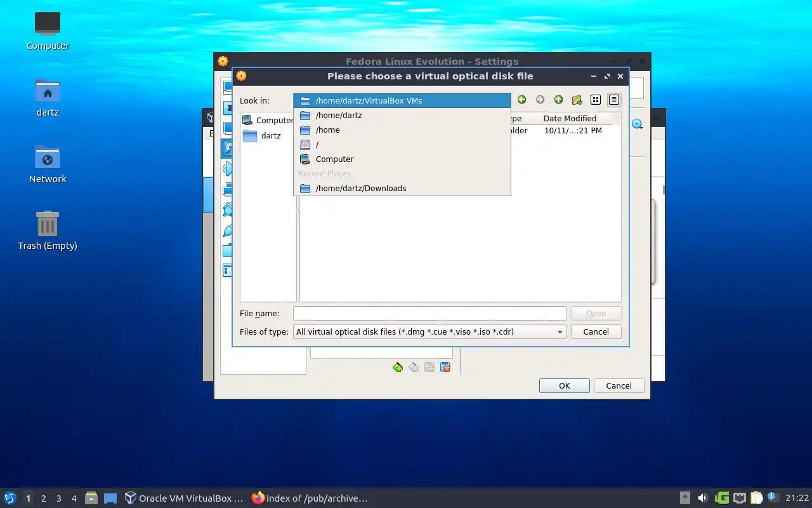
Task: Click the show desktop taskbar icon
Action: [x=110, y=498]
